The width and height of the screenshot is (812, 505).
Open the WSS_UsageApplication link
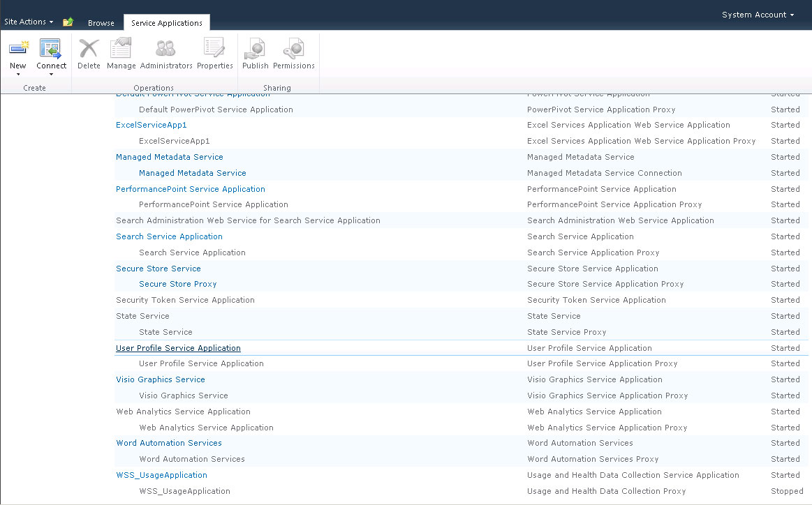(x=161, y=475)
